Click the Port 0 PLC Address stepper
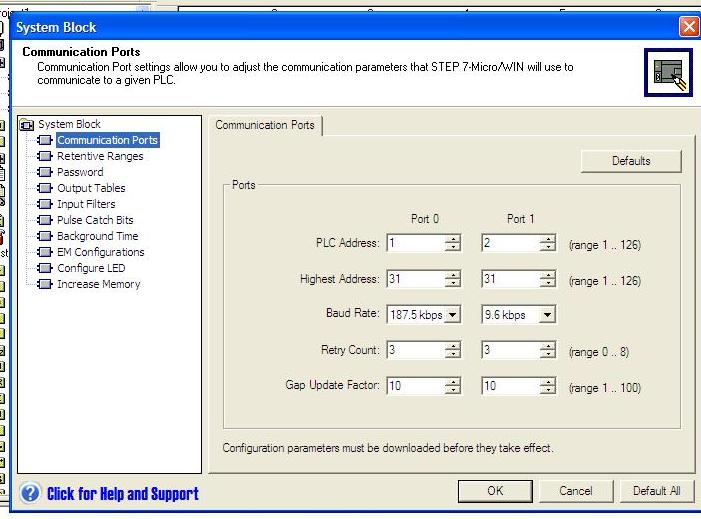701x519 pixels. (x=452, y=243)
